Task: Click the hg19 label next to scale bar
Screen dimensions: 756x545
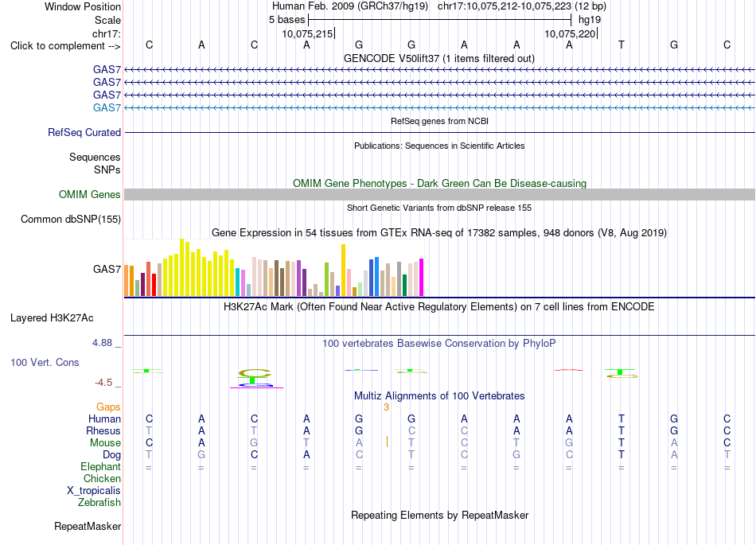Action: 590,20
